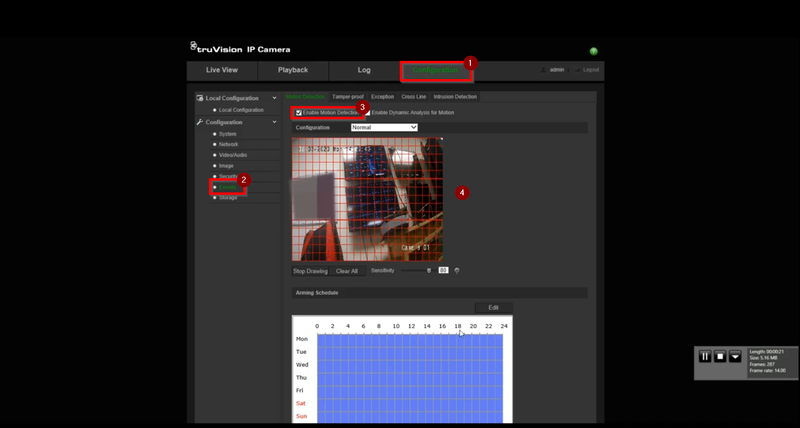The image size is (800, 428).
Task: Open the Storage settings item
Action: (228, 198)
